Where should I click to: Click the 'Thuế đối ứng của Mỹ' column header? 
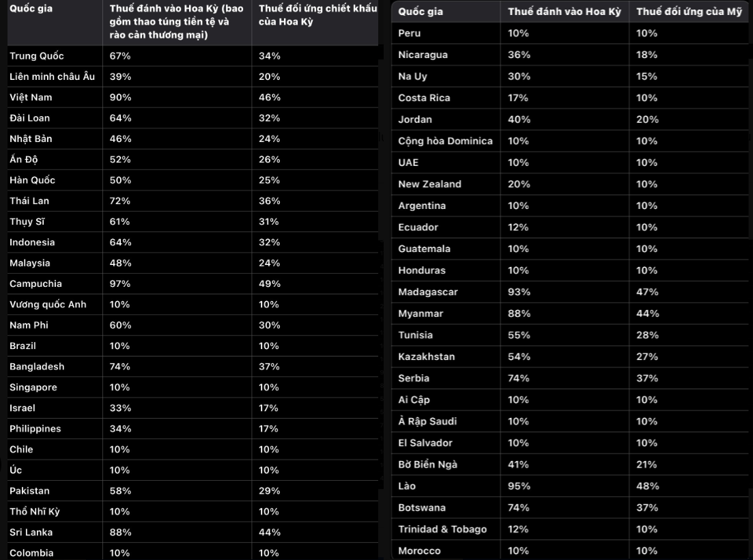[x=689, y=12]
